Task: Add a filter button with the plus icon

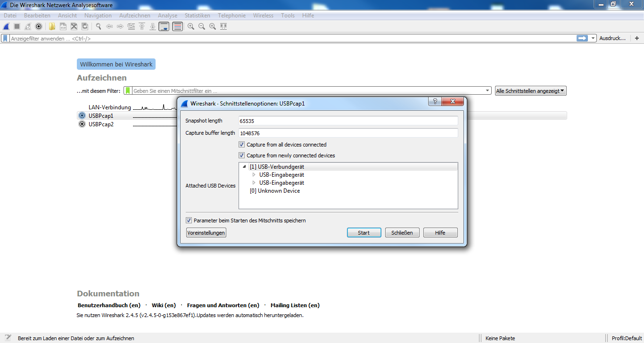Action: pyautogui.click(x=637, y=38)
